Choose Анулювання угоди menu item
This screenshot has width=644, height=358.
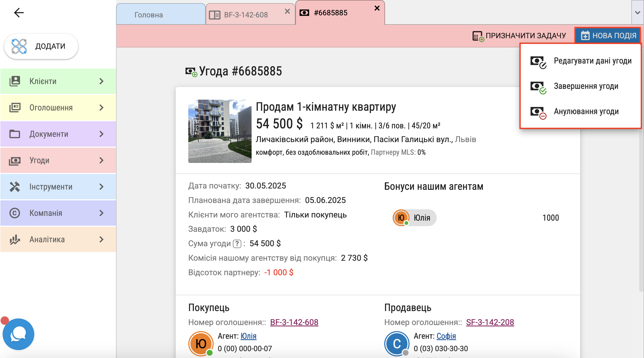click(581, 112)
